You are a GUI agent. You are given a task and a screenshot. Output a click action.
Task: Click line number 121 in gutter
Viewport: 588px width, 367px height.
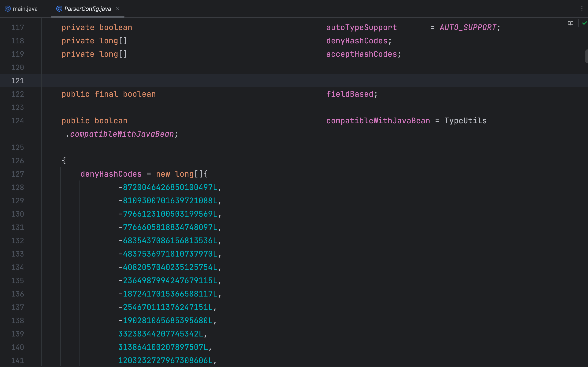click(x=17, y=81)
